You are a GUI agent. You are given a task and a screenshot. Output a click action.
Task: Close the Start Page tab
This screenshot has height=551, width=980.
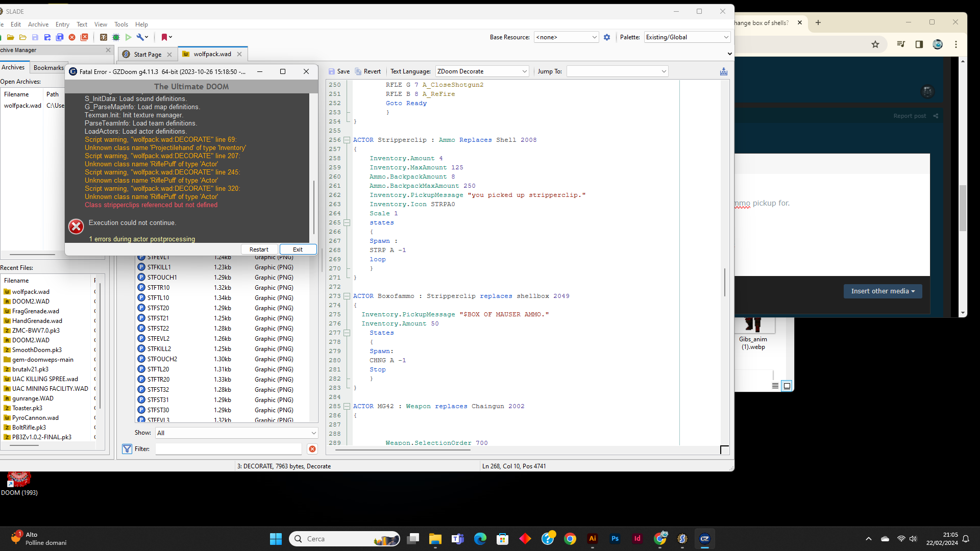pos(169,55)
